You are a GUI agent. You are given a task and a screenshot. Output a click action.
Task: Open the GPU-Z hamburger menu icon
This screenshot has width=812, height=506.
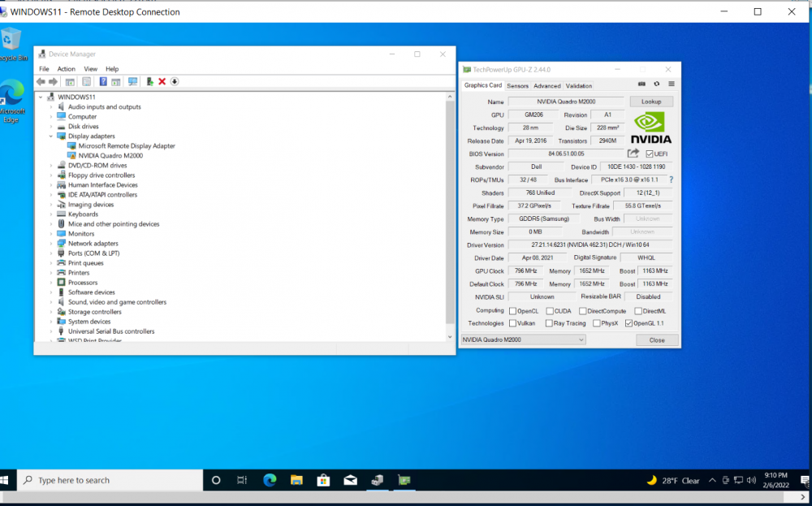coord(672,84)
